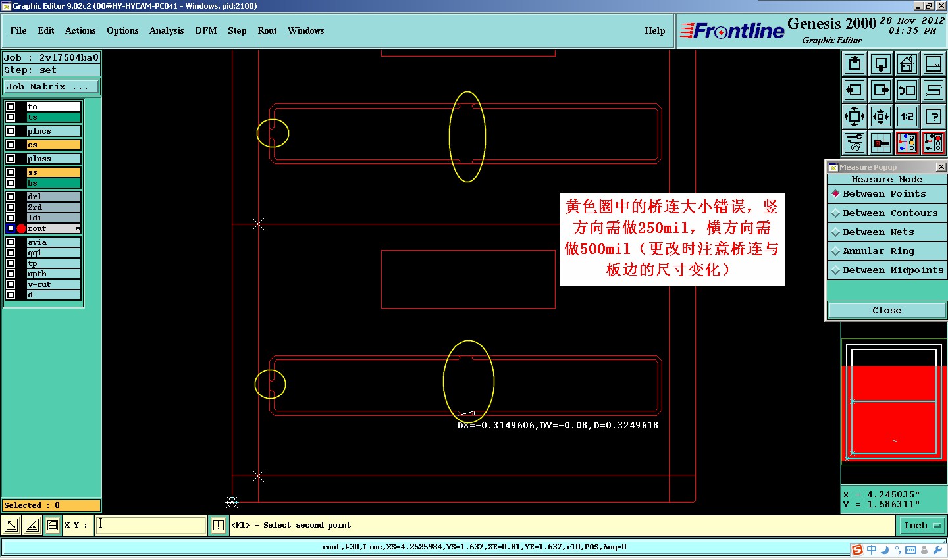The height and width of the screenshot is (560, 948).
Task: Click the blue wrench IME settings icon
Action: [x=937, y=549]
